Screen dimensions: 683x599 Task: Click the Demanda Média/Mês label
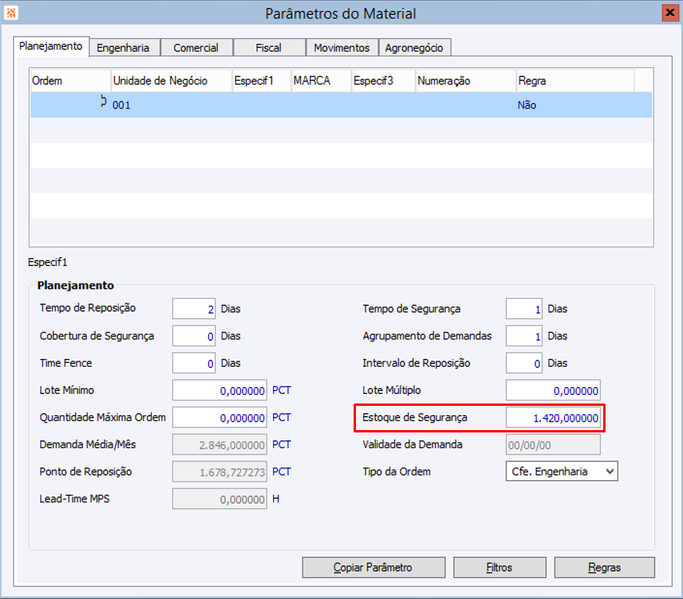[x=88, y=444]
